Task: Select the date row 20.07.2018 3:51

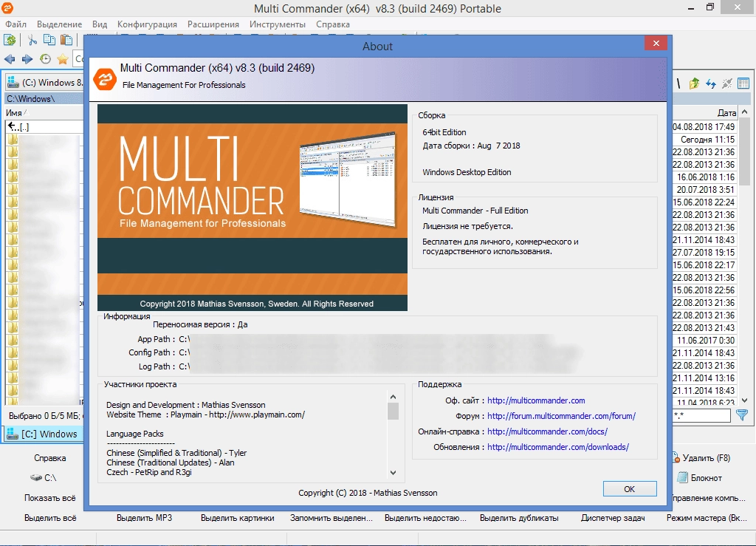Action: 705,190
